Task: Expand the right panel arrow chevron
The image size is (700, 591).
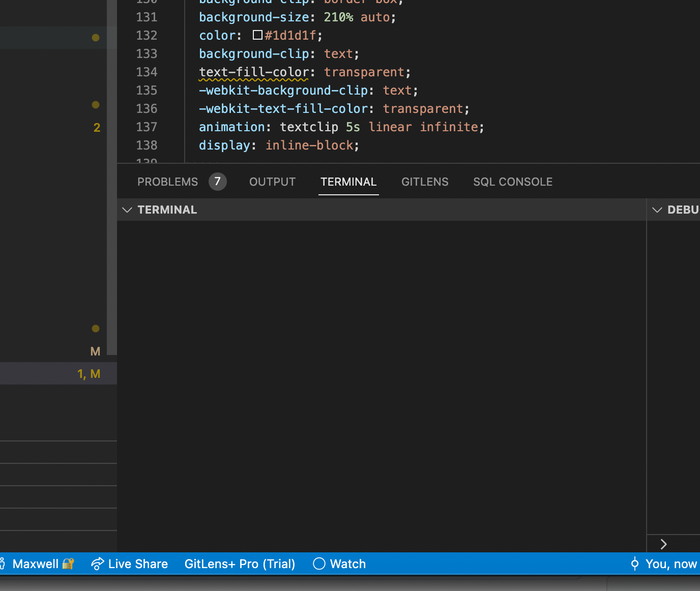Action: (x=663, y=544)
